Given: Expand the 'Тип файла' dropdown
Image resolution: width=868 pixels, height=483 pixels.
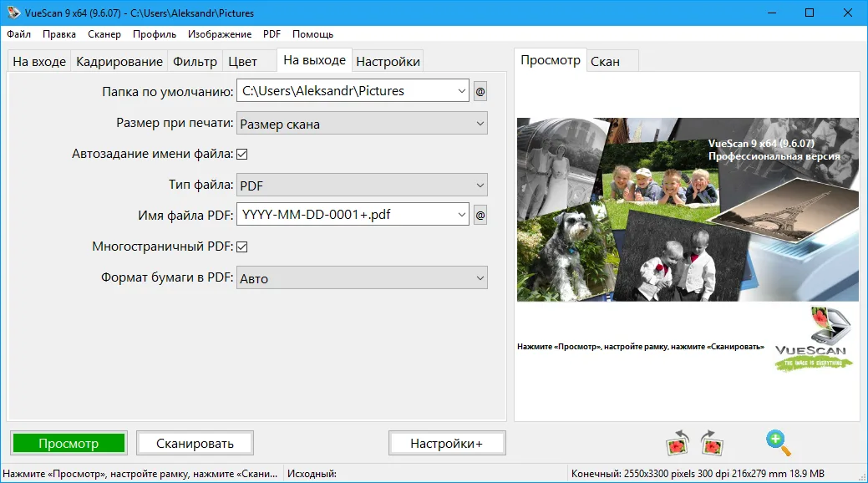Looking at the screenshot, I should pos(362,186).
